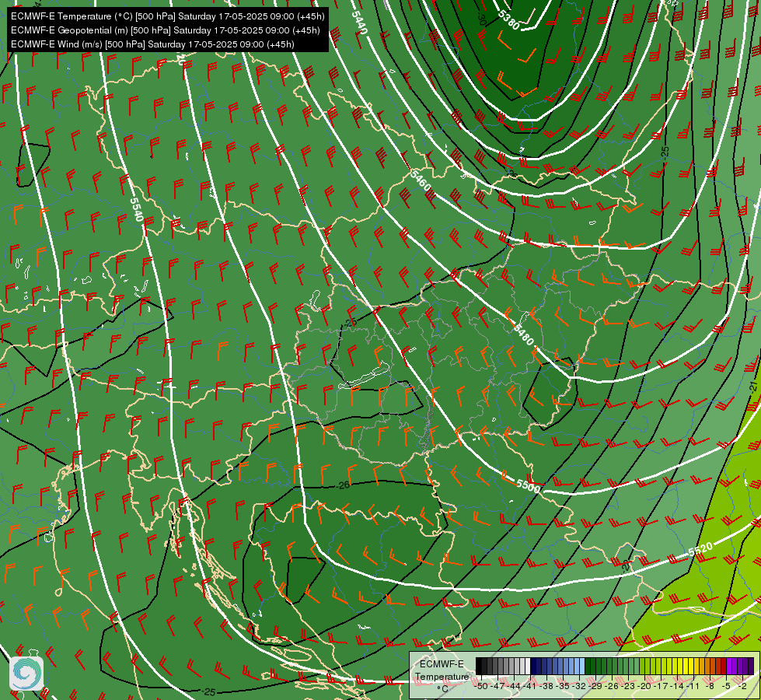Click the -35 value on the temperature legend
This screenshot has height=700, width=761.
[x=563, y=686]
